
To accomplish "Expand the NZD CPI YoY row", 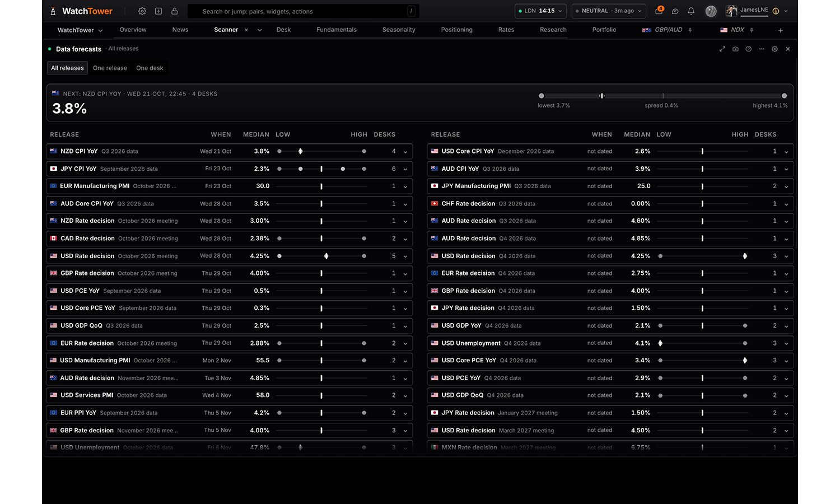I will coord(405,152).
